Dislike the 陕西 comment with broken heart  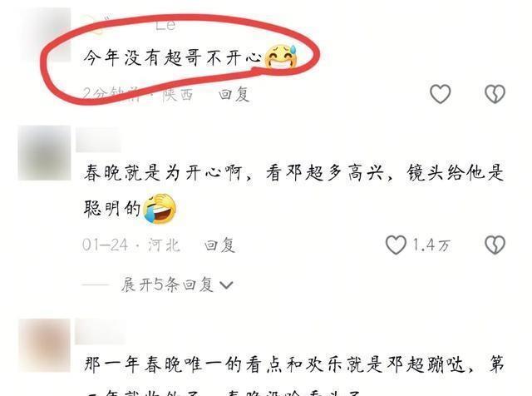click(495, 93)
